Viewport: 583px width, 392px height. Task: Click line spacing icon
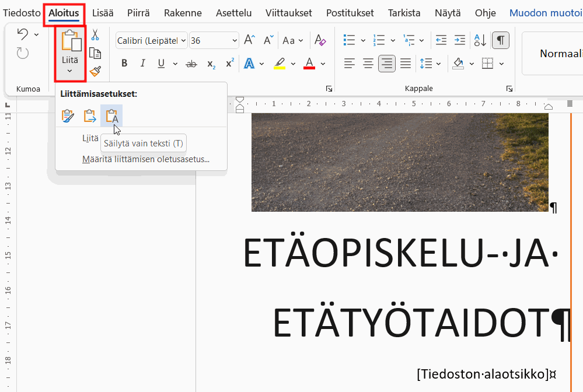click(426, 64)
